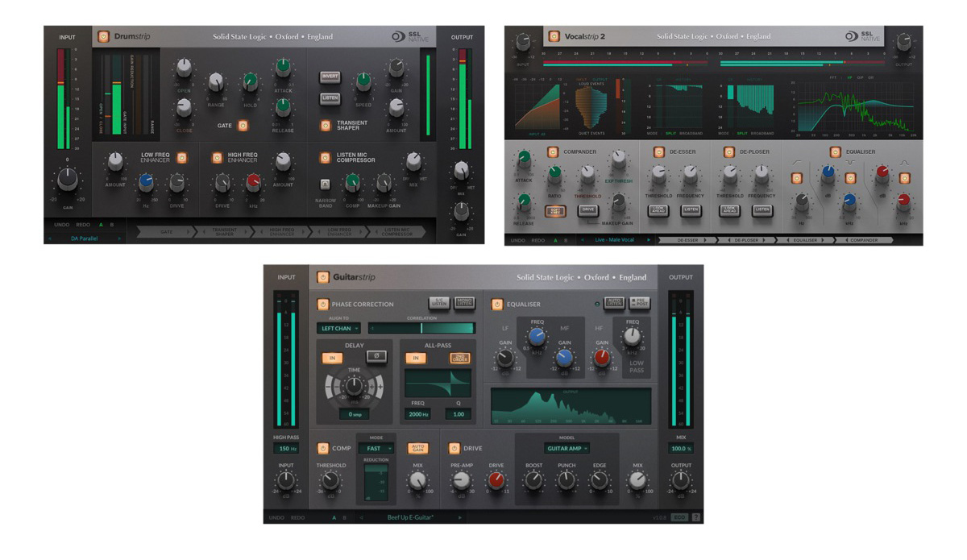The height and width of the screenshot is (560, 967).
Task: Open the Guitarstrip help question mark
Action: click(696, 517)
